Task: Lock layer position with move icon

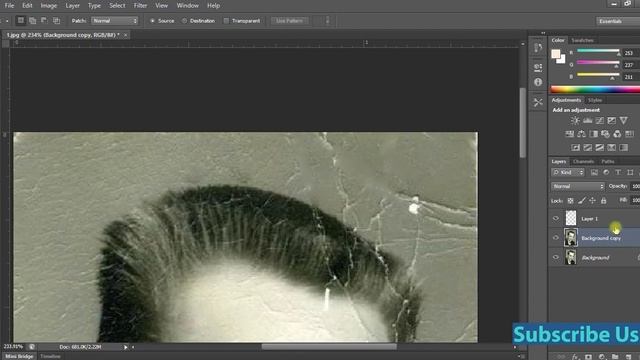Action: click(592, 200)
